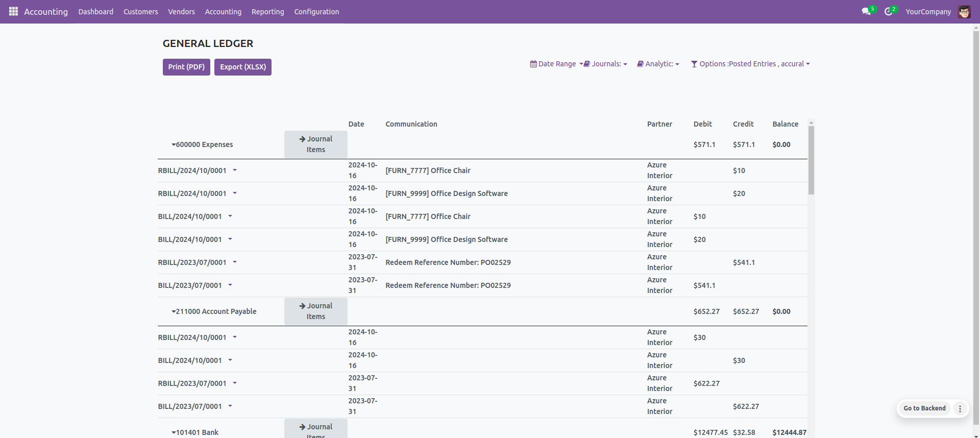Screen dimensions: 980x438
Task: Open dropdown caret next to BILL/2023/07/0001 in Expenses
Action: 230,285
